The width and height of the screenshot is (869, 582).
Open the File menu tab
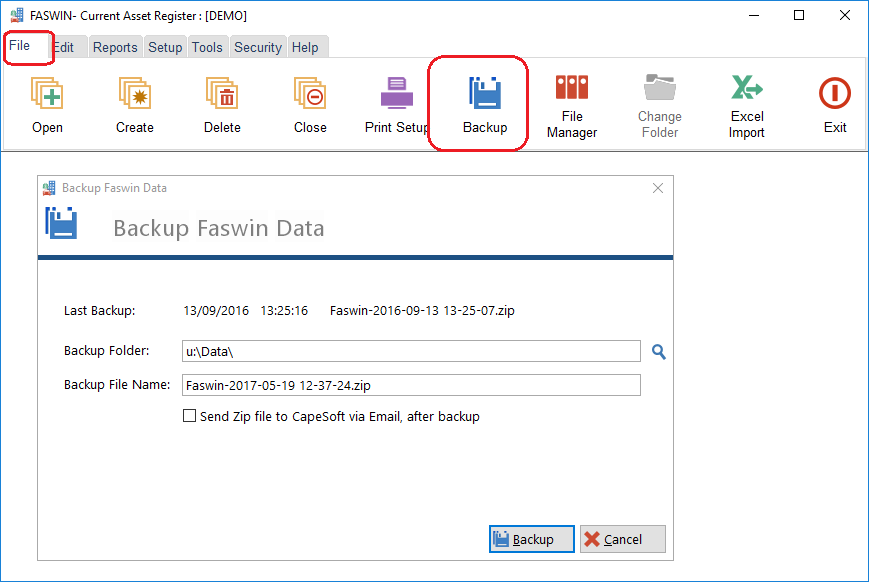point(19,45)
